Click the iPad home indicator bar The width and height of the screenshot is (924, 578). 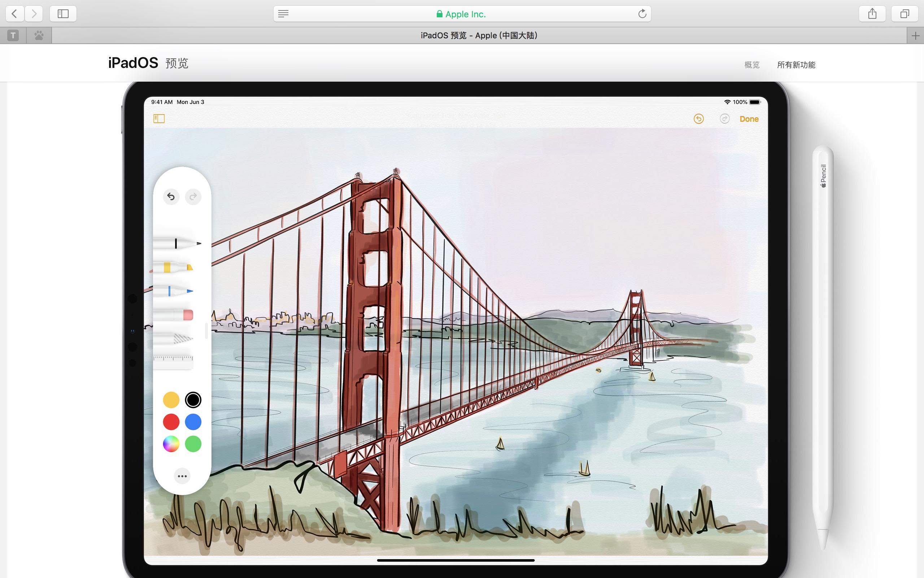(x=456, y=560)
